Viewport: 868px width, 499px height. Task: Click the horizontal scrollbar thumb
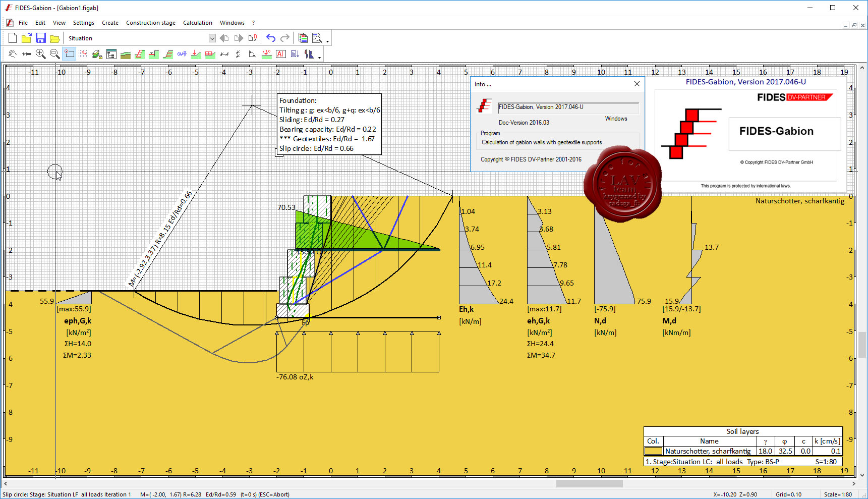click(x=589, y=483)
